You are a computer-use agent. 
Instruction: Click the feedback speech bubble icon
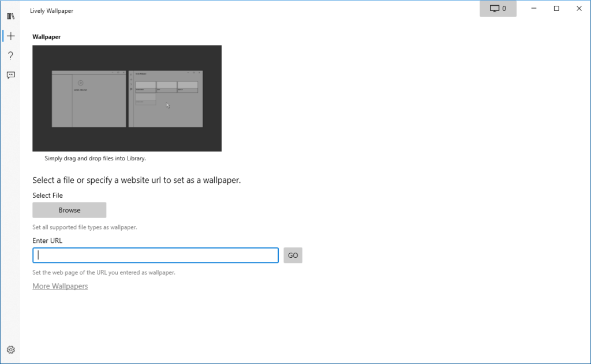10,75
